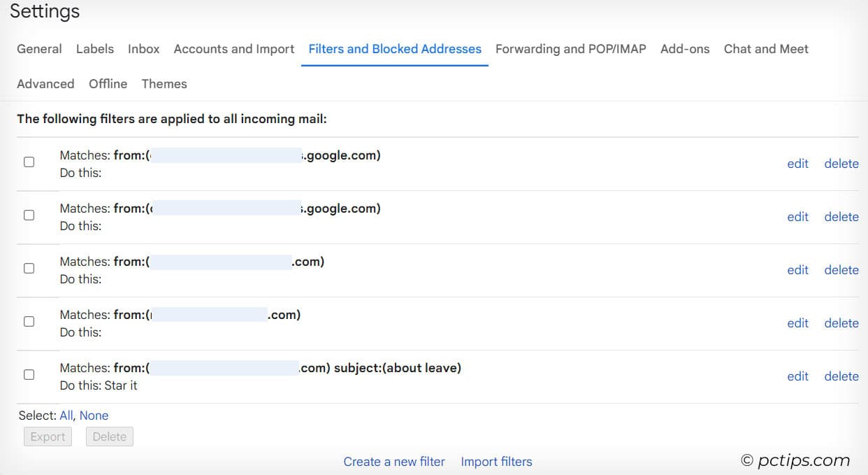The image size is (868, 475).
Task: Check the checkbox for the 'about leave' filter
Action: coord(29,374)
